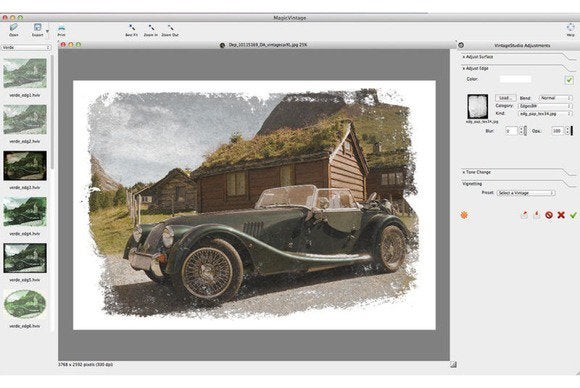Click the Zoom Out tool
Screen dimensions: 580x388
click(170, 30)
